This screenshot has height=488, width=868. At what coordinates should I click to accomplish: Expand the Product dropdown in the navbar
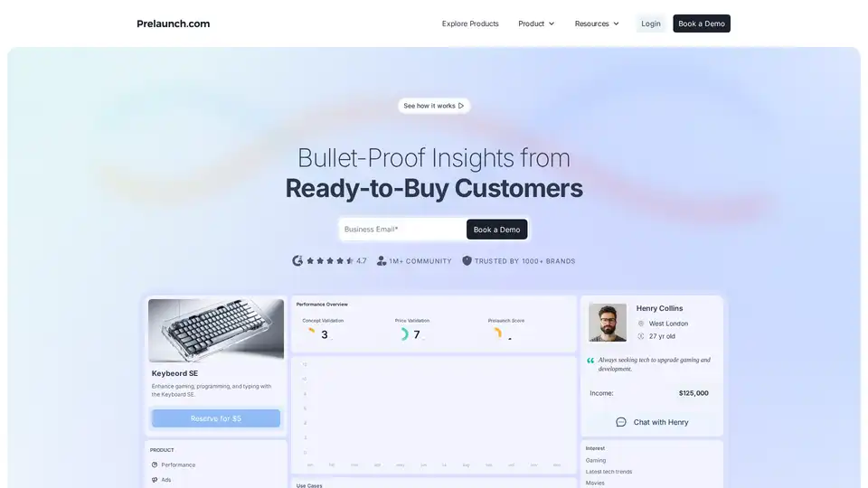pyautogui.click(x=536, y=23)
